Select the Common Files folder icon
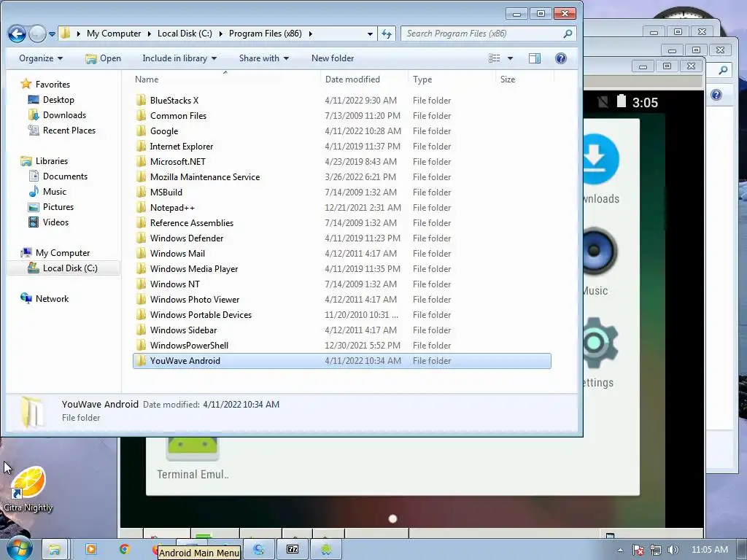Image resolution: width=747 pixels, height=560 pixels. click(141, 115)
